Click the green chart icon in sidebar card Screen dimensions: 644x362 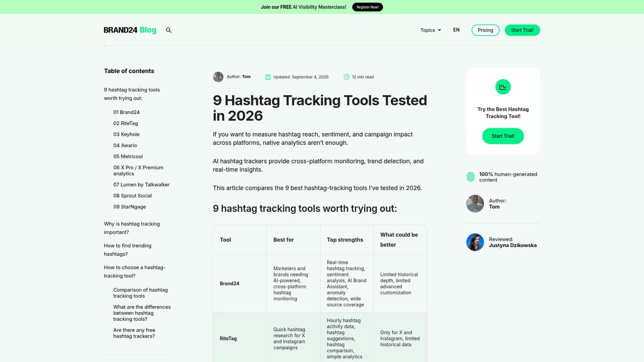[503, 87]
